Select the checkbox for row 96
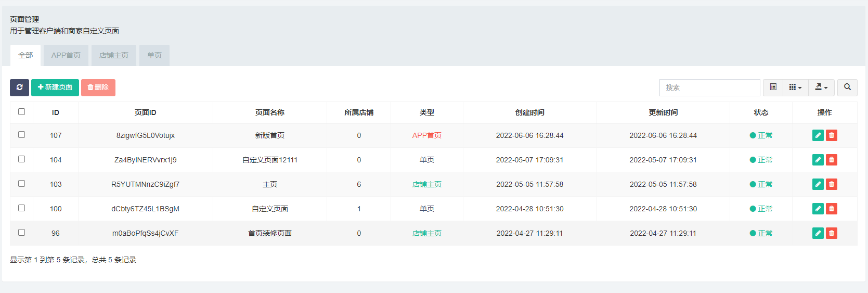The height and width of the screenshot is (293, 868). pyautogui.click(x=21, y=232)
